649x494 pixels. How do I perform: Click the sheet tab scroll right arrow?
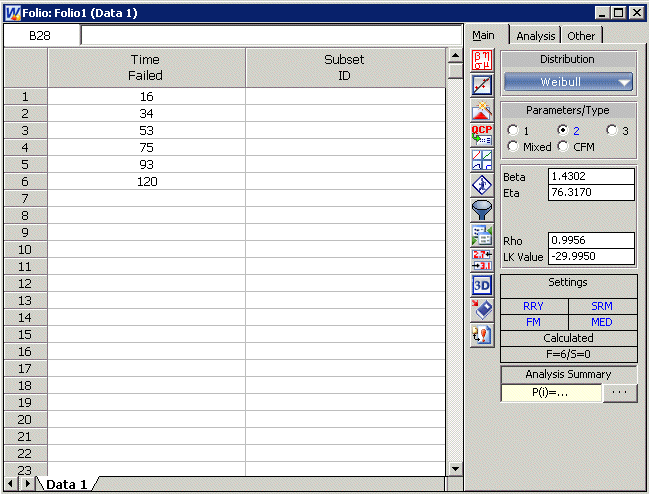coord(27,484)
